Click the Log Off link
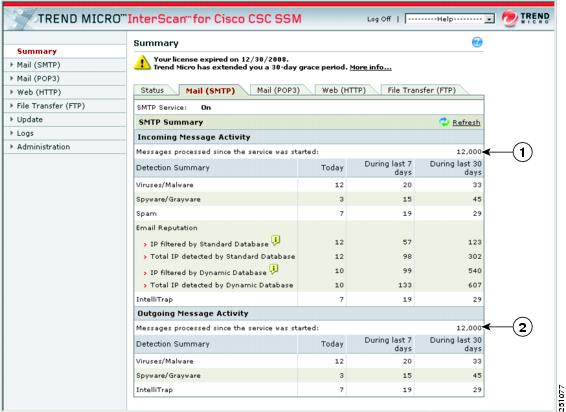This screenshot has height=412, width=566. click(379, 19)
